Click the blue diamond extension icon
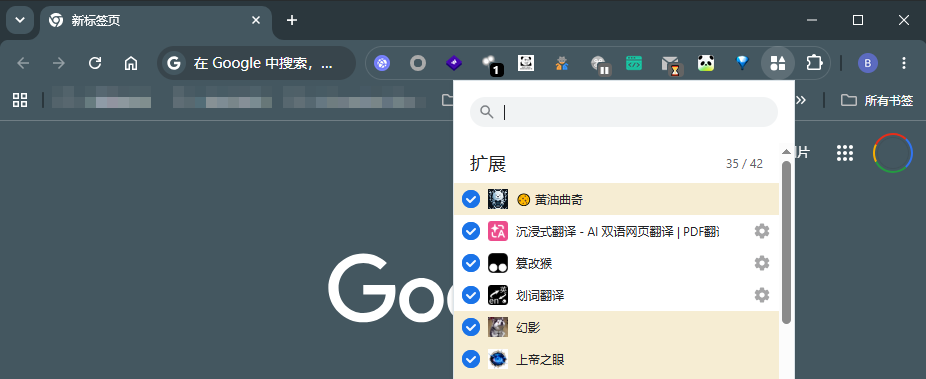The width and height of the screenshot is (926, 379). (x=742, y=63)
